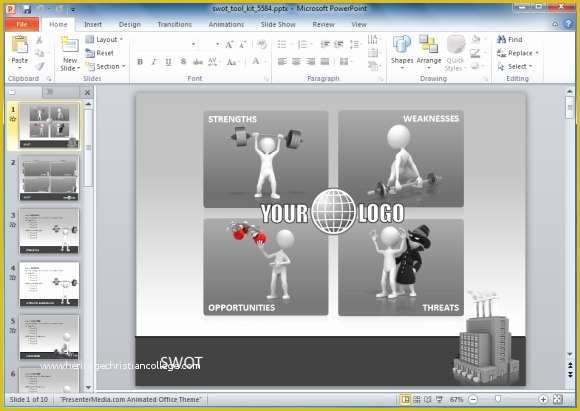
Task: Increase font size with grow icon
Action: coord(229,45)
